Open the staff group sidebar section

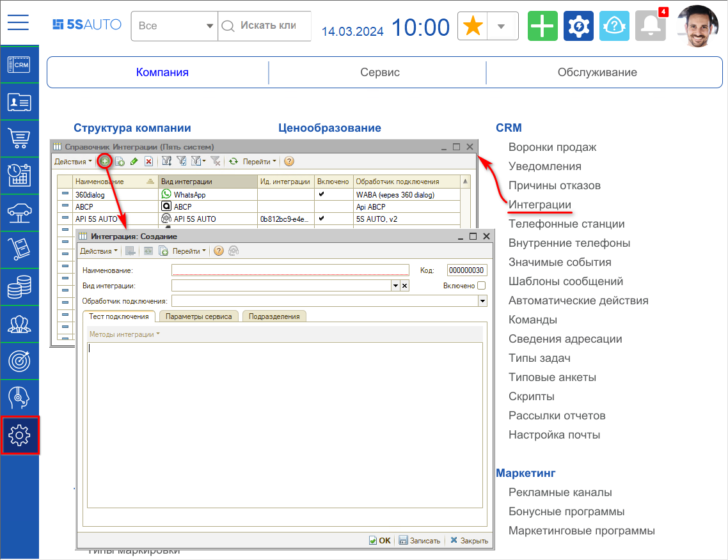tap(19, 324)
